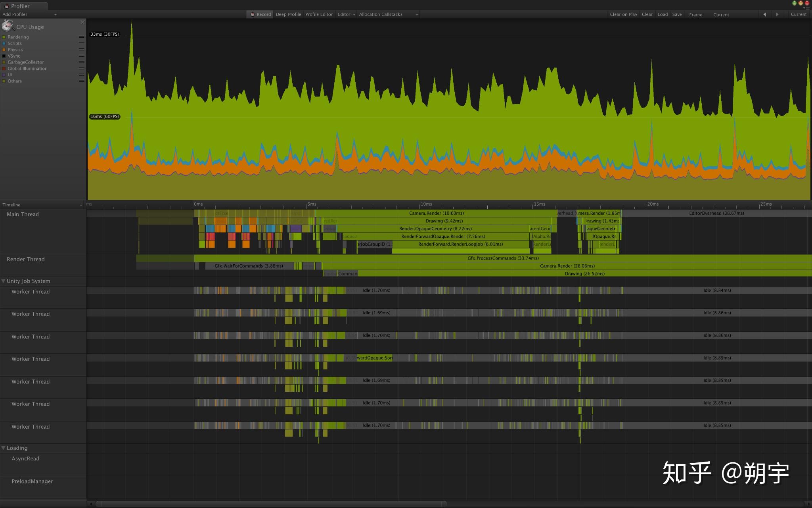Toggle the Physics category visibility
Viewport: 812px width, 508px height.
(x=4, y=49)
